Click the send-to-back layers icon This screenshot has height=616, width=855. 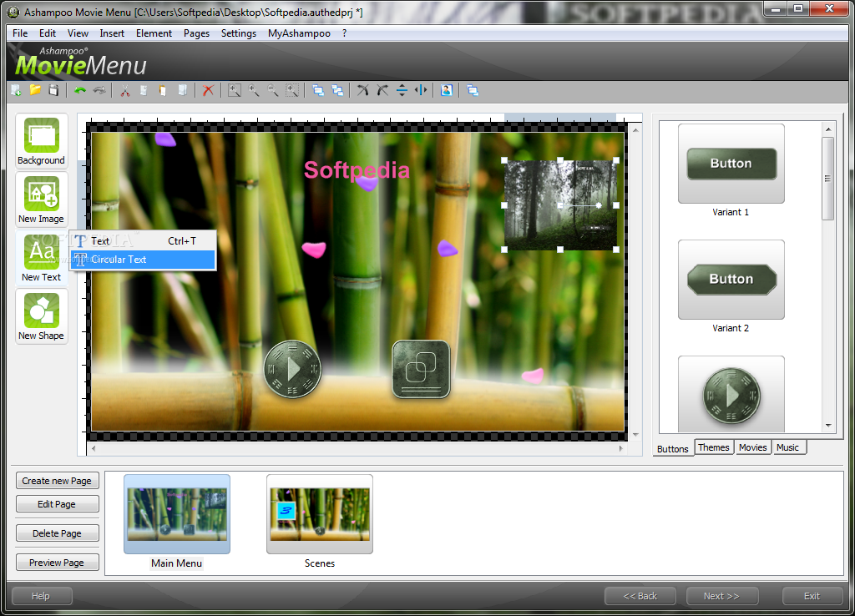point(337,90)
